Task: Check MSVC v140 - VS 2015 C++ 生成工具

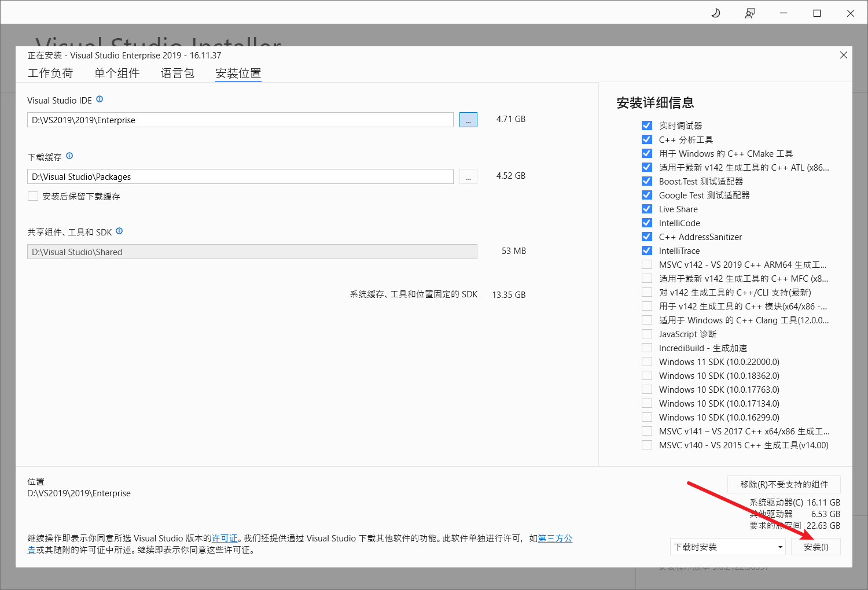Action: (647, 445)
